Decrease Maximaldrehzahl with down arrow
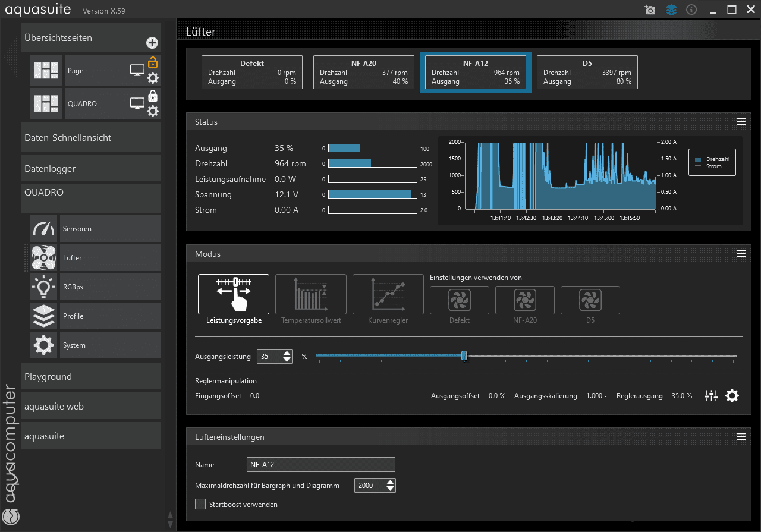 click(x=390, y=489)
